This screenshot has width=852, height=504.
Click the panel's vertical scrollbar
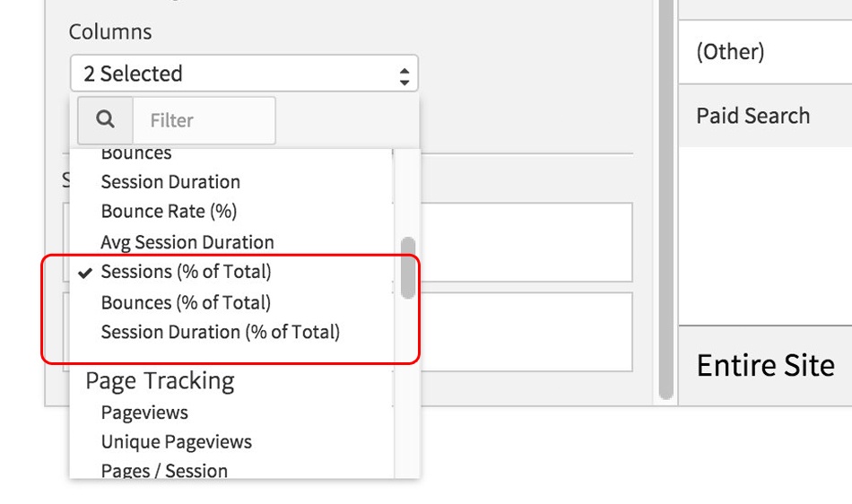[665, 197]
